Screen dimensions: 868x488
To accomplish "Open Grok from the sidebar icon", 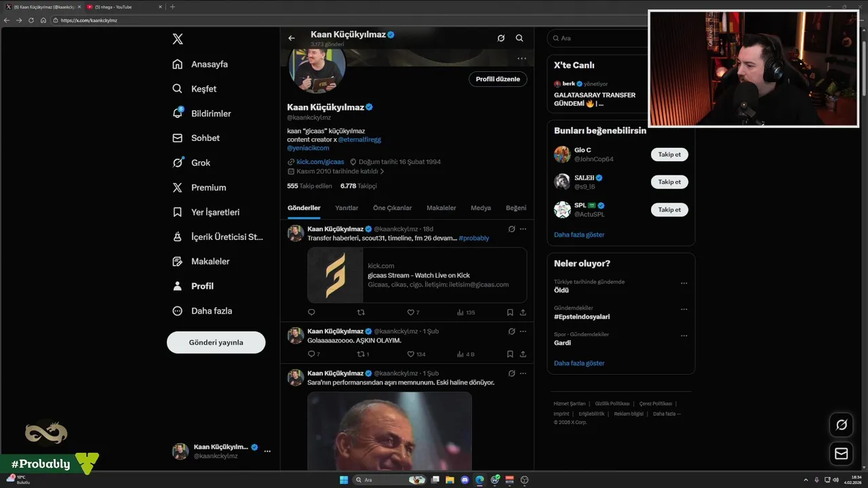I will [178, 163].
